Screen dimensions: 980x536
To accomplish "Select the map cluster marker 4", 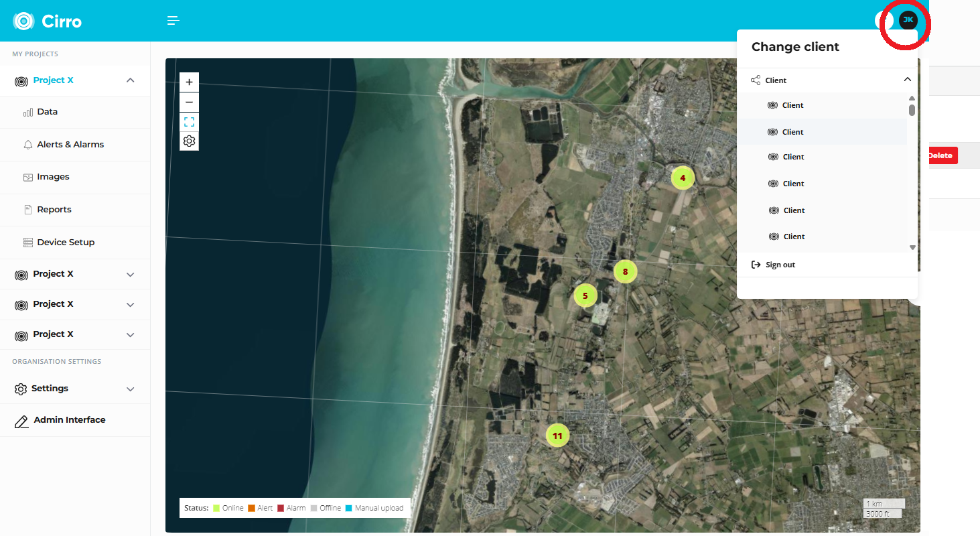I will click(x=683, y=178).
